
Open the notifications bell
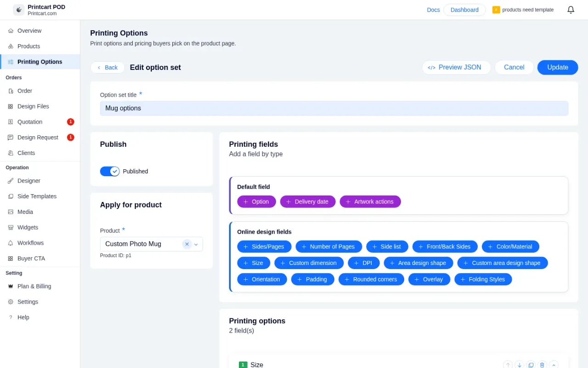(x=571, y=10)
